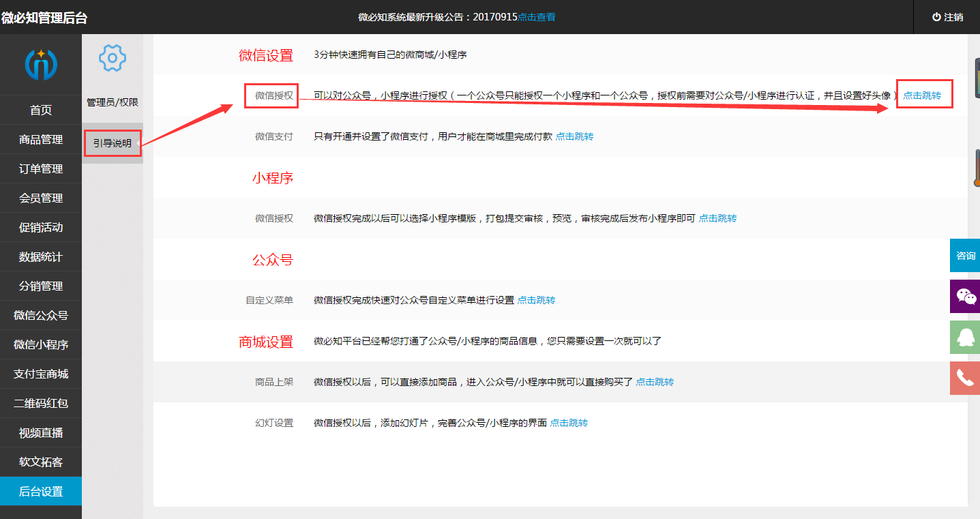Click 点击跳转 link in first 微信授权 row
Image resolution: width=980 pixels, height=519 pixels.
922,95
